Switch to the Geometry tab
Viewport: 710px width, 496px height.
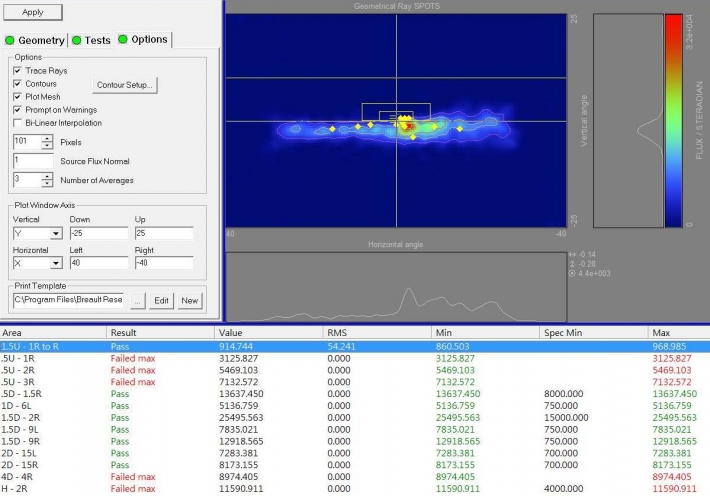(40, 41)
